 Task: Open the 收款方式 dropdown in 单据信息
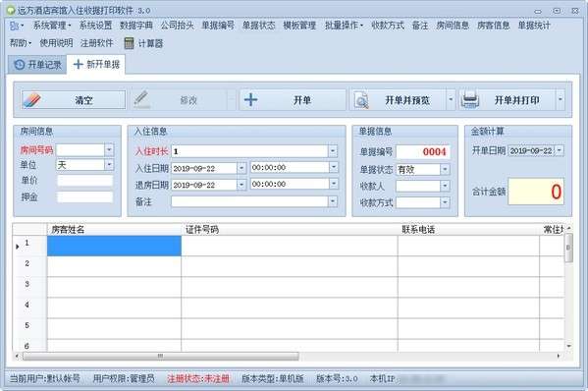[445, 202]
